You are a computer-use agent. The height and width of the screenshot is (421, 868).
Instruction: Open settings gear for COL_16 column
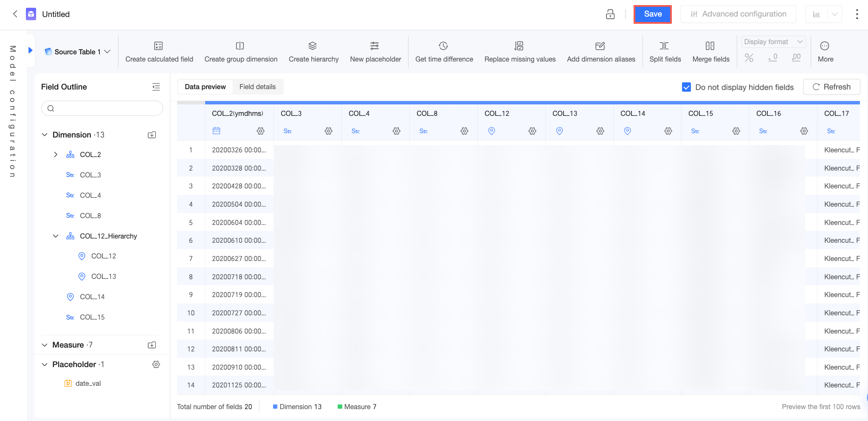pos(804,131)
